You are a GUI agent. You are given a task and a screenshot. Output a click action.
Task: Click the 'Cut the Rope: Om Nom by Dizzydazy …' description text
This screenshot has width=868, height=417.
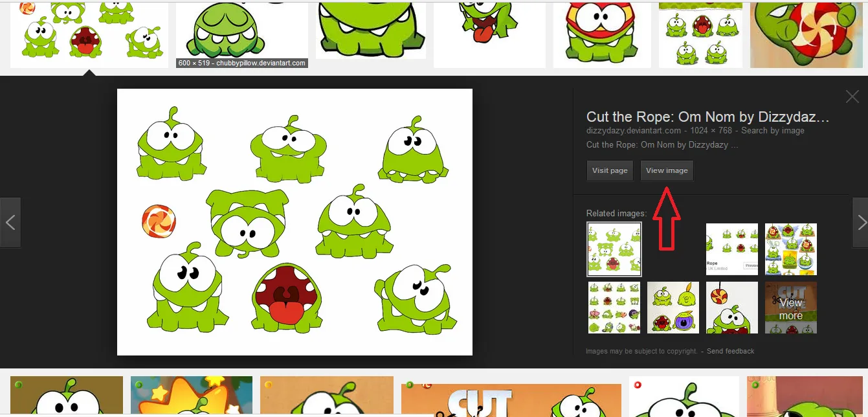[662, 144]
